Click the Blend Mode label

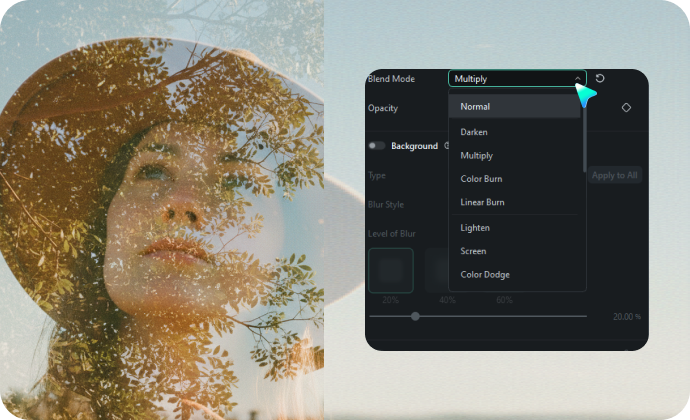(x=391, y=79)
